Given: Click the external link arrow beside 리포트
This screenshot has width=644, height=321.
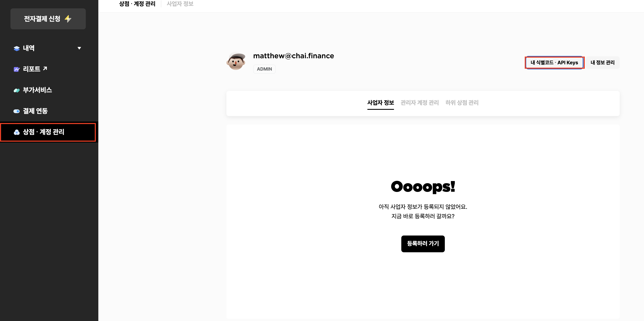Looking at the screenshot, I should tap(45, 68).
